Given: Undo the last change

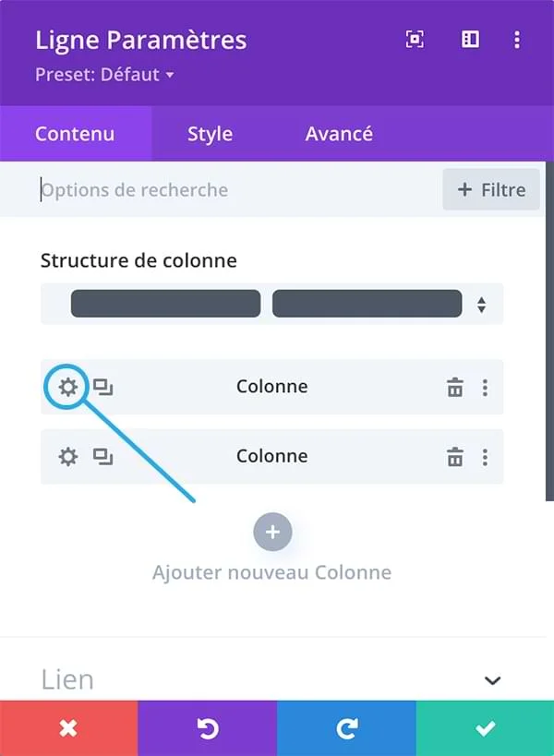Looking at the screenshot, I should pyautogui.click(x=208, y=728).
